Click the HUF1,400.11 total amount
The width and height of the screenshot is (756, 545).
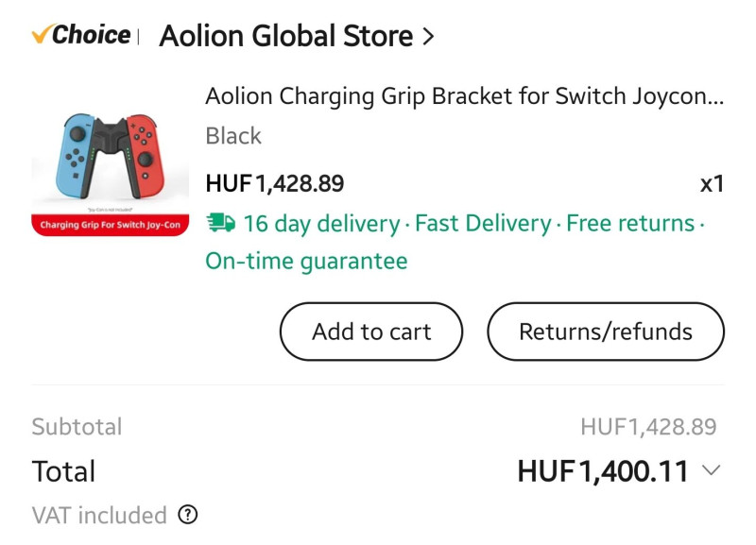coord(602,470)
